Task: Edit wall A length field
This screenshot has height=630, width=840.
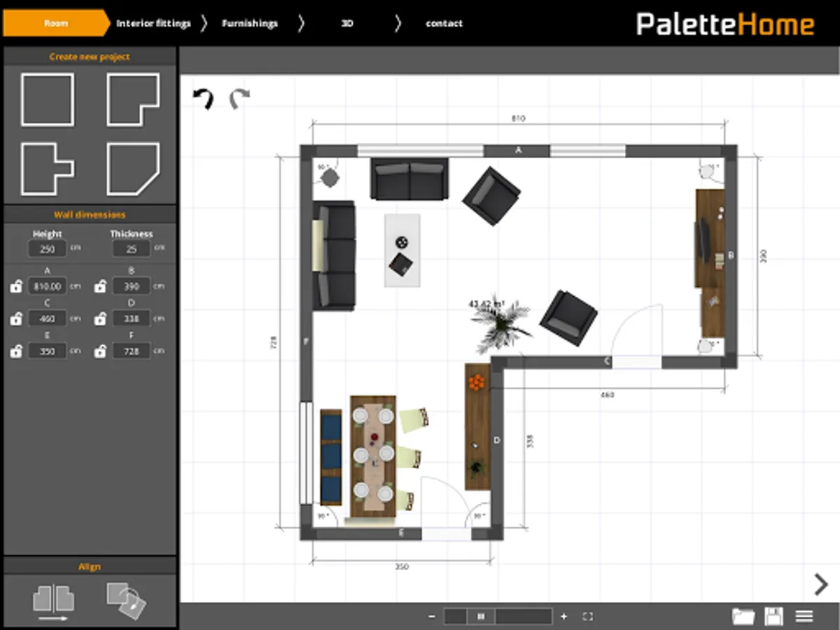Action: point(47,286)
